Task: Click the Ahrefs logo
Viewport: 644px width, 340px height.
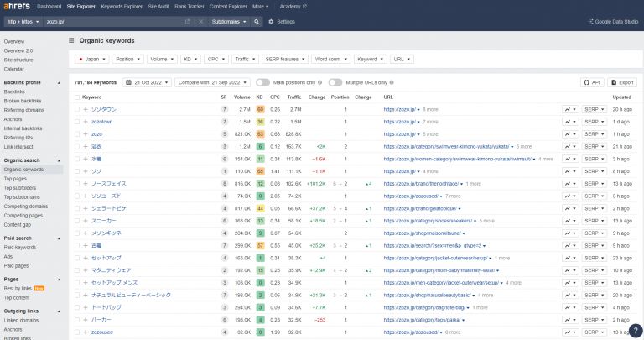Action: coord(15,6)
